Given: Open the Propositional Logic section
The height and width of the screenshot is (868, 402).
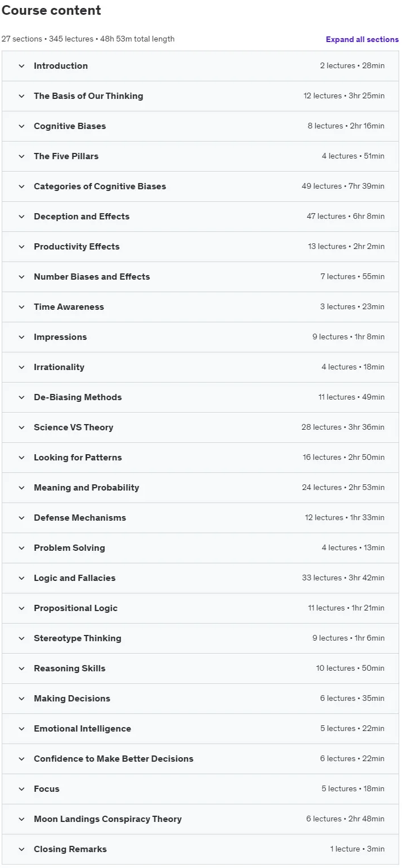Looking at the screenshot, I should coord(200,608).
